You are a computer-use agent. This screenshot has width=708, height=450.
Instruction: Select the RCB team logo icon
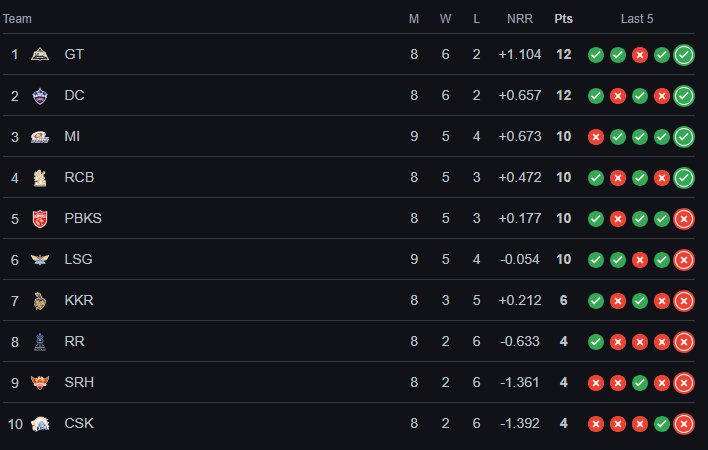(40, 177)
